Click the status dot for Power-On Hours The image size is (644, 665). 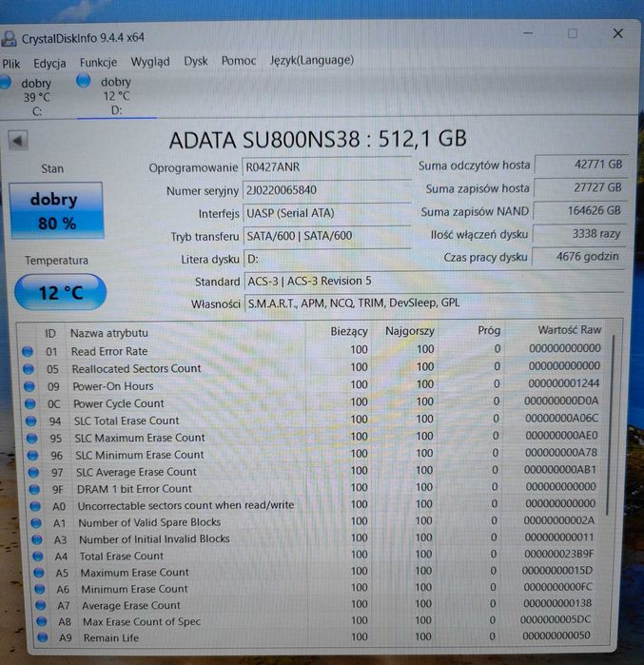point(29,386)
